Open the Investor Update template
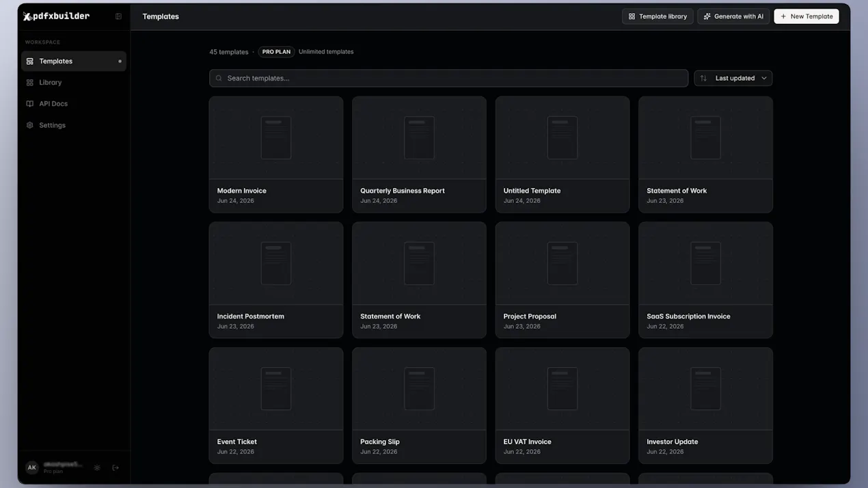 click(705, 405)
